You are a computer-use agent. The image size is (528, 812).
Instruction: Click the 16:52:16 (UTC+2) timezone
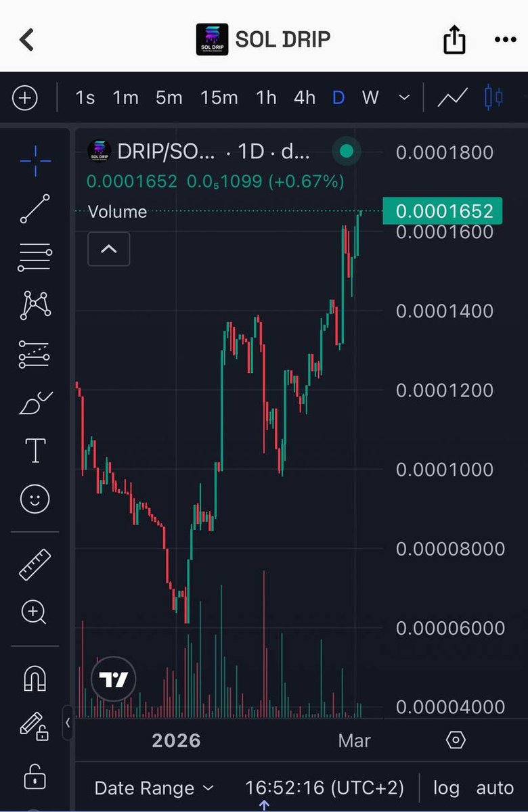tap(324, 788)
